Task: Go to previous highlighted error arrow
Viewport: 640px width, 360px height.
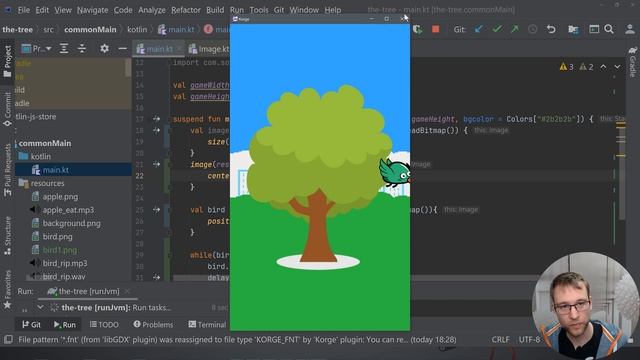Action: click(x=603, y=67)
